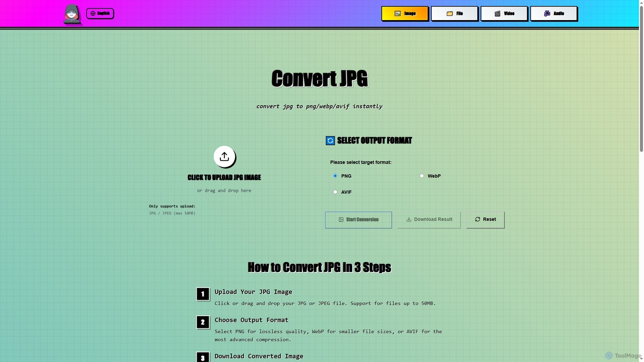Click the blue refresh icon beside Select Output Format
644x362 pixels.
[330, 141]
